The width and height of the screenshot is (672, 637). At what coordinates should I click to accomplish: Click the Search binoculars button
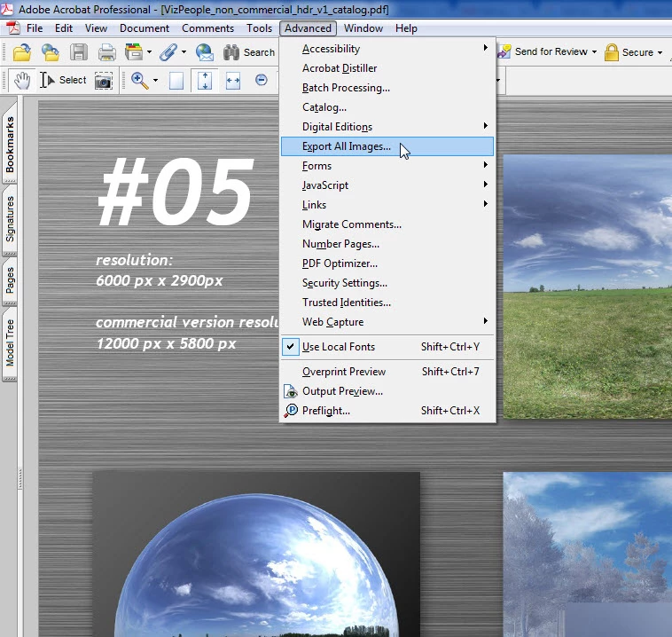[x=248, y=52]
